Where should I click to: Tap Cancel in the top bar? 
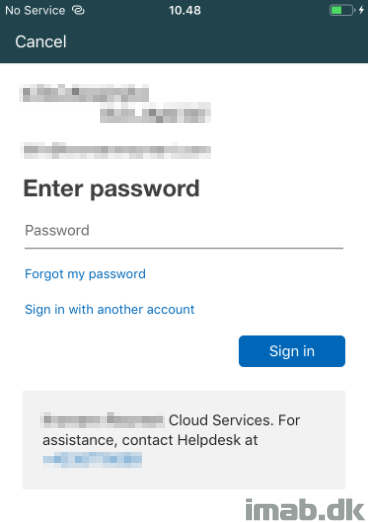point(41,42)
